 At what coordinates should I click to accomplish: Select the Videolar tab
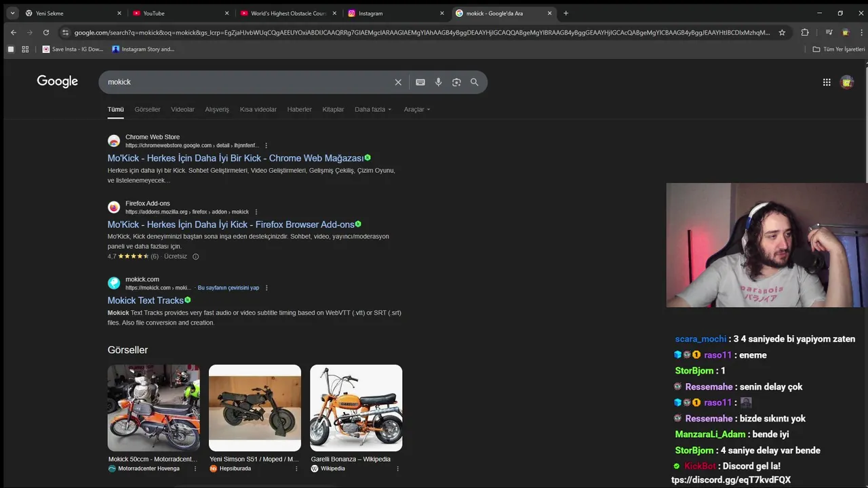coord(182,109)
